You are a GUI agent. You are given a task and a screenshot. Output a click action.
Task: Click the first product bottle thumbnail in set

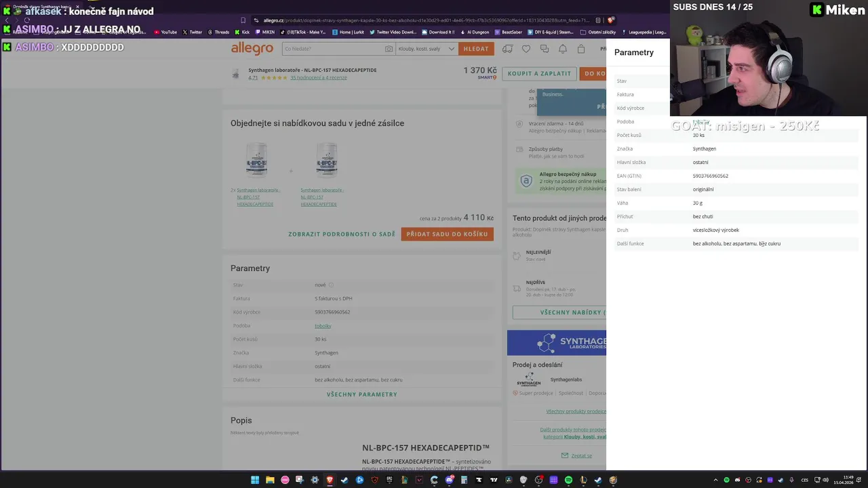pos(256,160)
